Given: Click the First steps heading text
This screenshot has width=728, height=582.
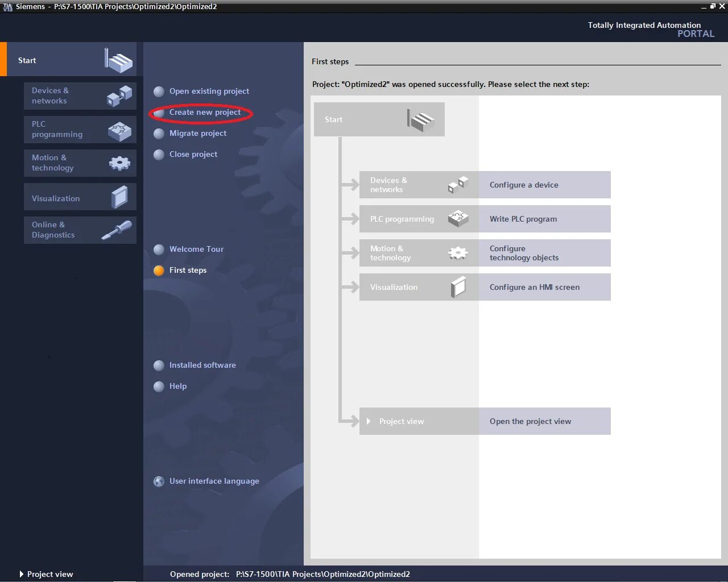Looking at the screenshot, I should [330, 61].
